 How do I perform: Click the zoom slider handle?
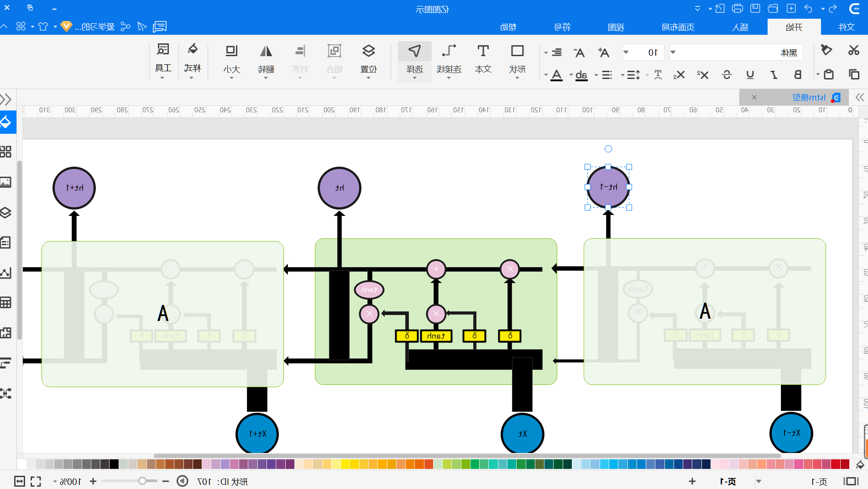pos(142,481)
